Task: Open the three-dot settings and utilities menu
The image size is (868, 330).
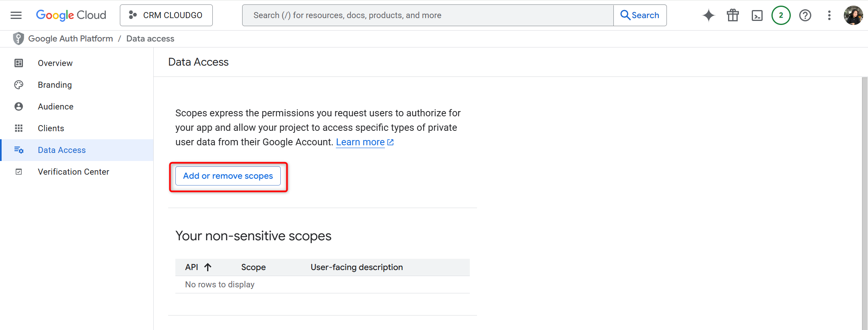Action: pyautogui.click(x=829, y=15)
